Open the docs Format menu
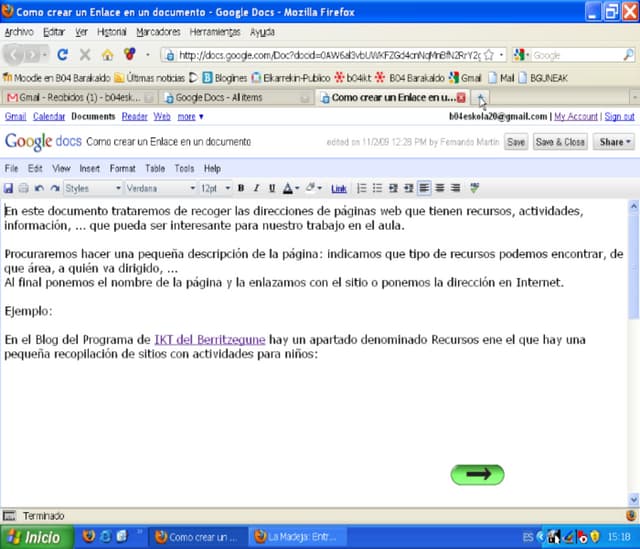Screen dimensions: 640x549 tap(122, 169)
